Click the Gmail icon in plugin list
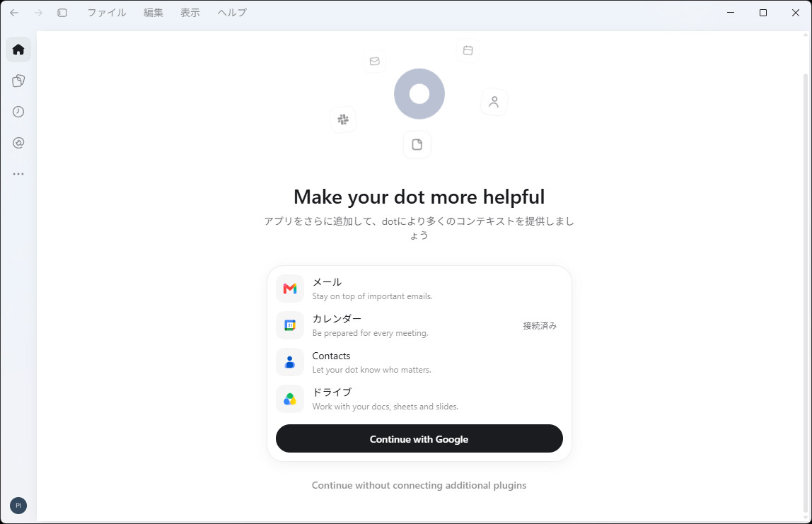The height and width of the screenshot is (524, 812). [290, 289]
